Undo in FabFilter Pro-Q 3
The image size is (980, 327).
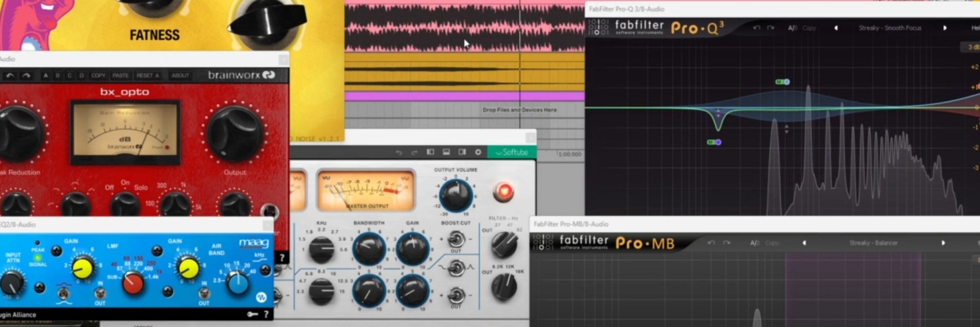756,28
